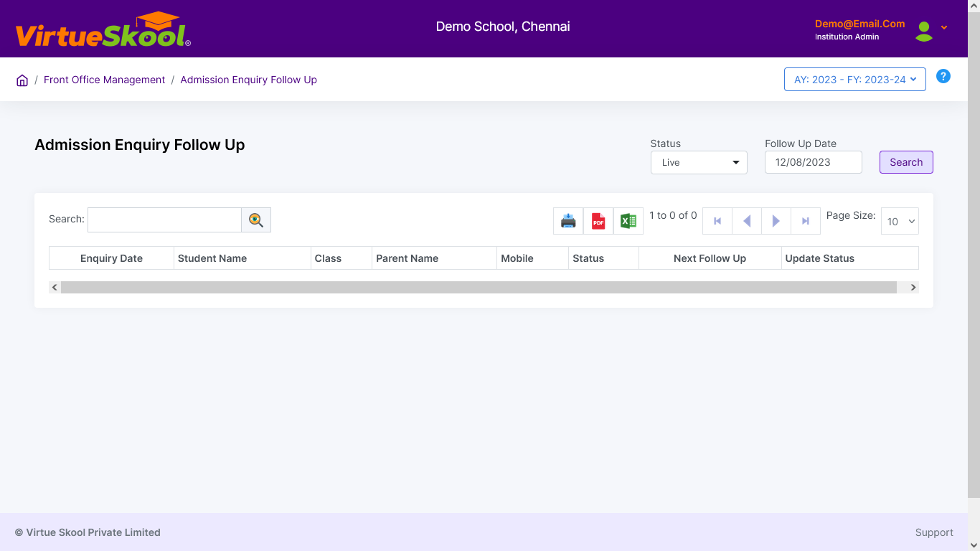Go to the previous page of results
The height and width of the screenshot is (551, 980).
(x=747, y=221)
